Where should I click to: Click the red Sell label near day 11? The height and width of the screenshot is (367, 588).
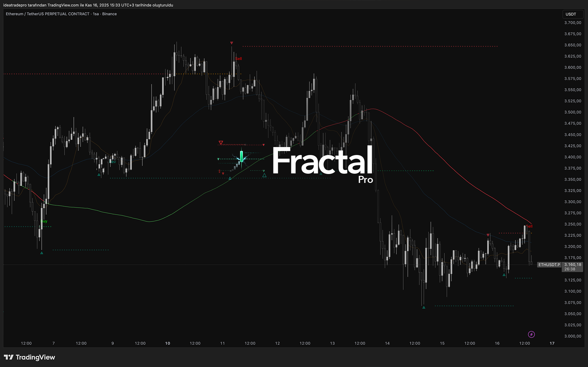[x=239, y=59]
